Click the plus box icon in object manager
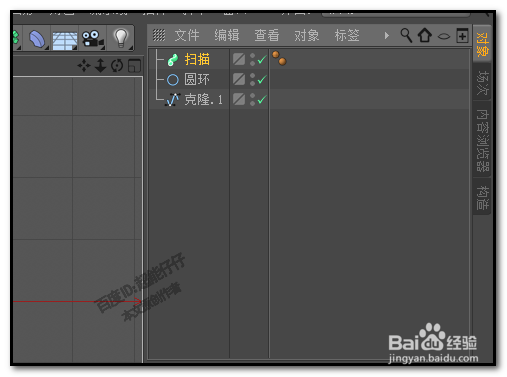The width and height of the screenshot is (507, 377). (462, 35)
